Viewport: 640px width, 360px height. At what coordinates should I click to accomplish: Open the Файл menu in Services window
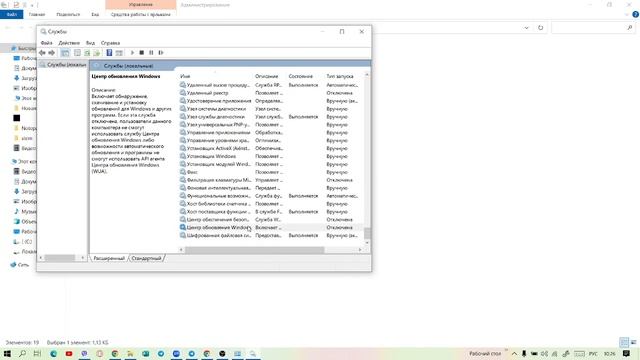click(47, 42)
